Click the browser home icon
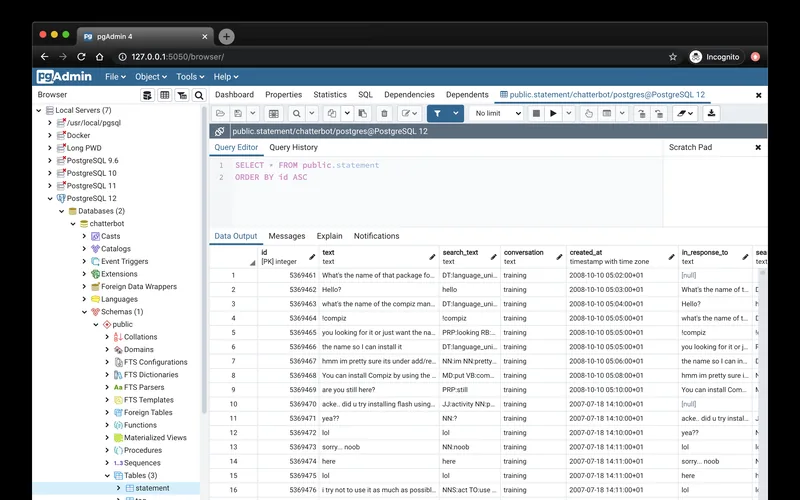800x500 pixels. coord(99,57)
